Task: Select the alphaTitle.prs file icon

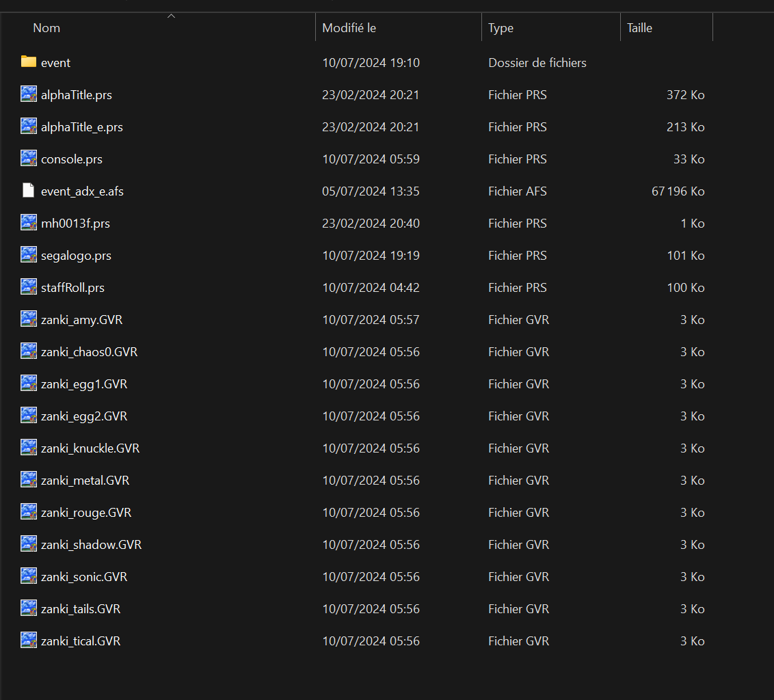Action: point(28,94)
